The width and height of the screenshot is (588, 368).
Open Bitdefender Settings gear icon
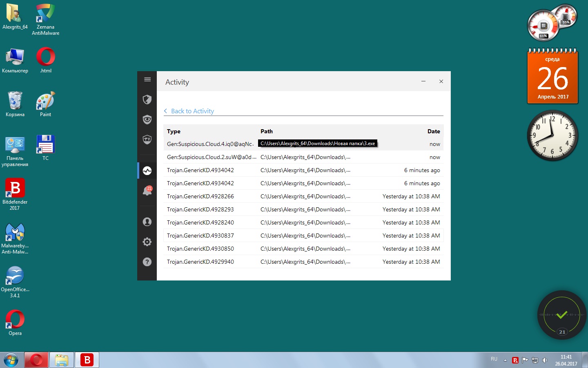point(147,242)
